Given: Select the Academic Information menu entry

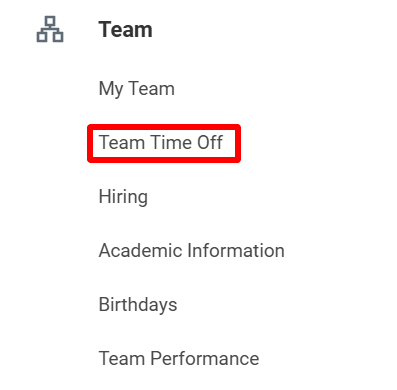Looking at the screenshot, I should [x=192, y=250].
